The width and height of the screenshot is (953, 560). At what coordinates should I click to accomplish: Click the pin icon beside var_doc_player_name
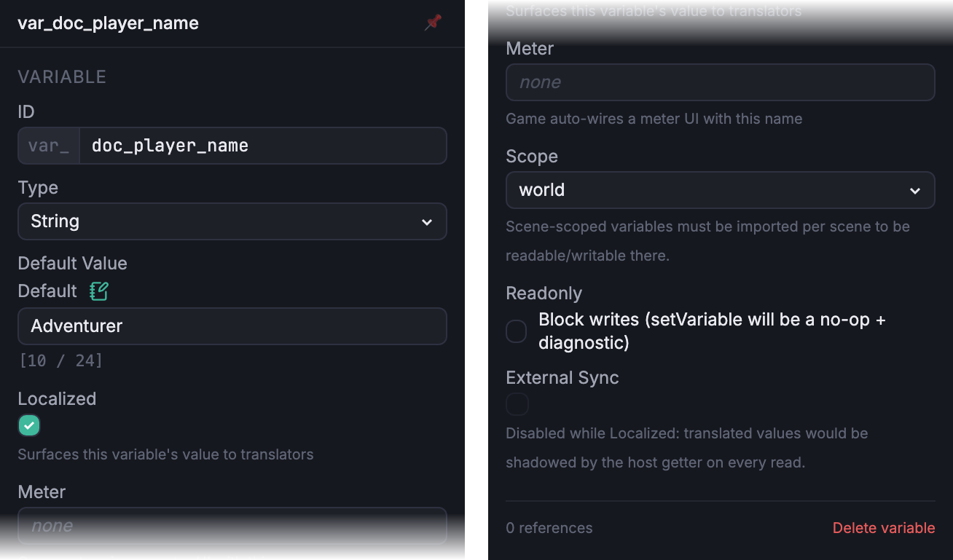tap(433, 23)
